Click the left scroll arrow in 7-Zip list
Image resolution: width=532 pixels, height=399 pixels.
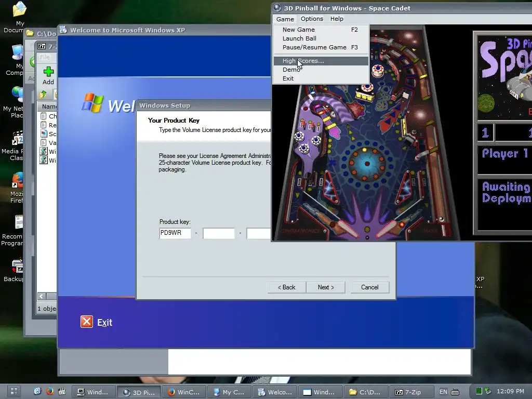click(x=42, y=296)
